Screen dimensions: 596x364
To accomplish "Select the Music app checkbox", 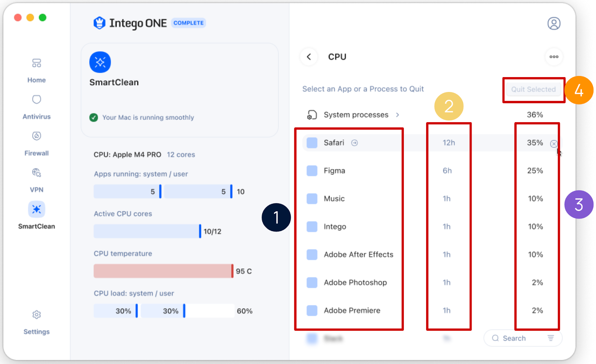I will tap(312, 199).
